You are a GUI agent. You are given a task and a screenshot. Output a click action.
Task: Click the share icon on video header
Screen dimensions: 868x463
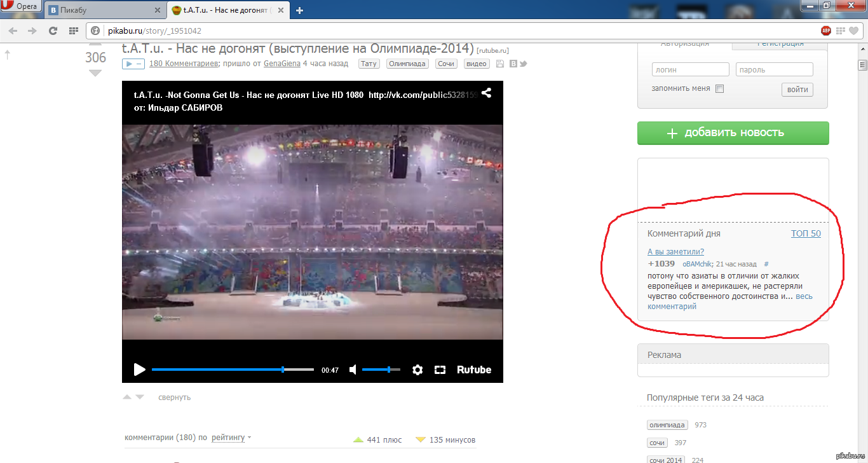pyautogui.click(x=486, y=93)
